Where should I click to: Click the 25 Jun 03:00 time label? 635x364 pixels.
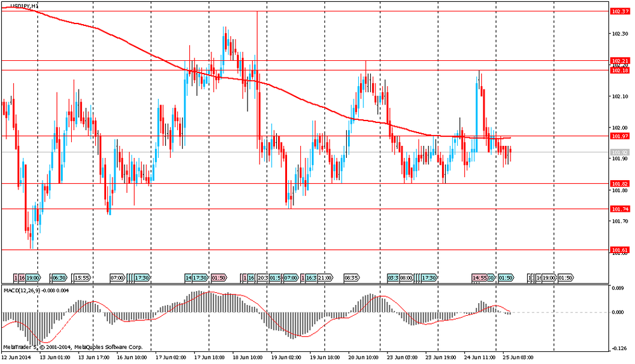tap(518, 358)
